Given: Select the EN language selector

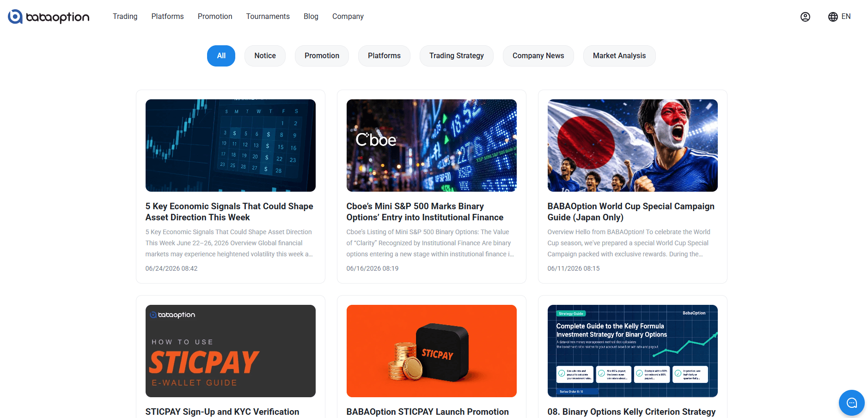Looking at the screenshot, I should pos(846,17).
